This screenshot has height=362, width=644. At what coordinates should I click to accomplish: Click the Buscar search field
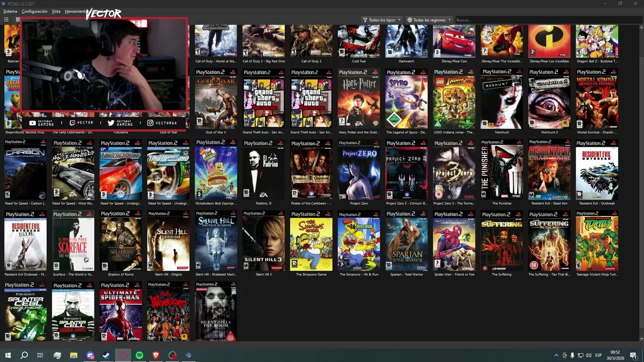[547, 20]
